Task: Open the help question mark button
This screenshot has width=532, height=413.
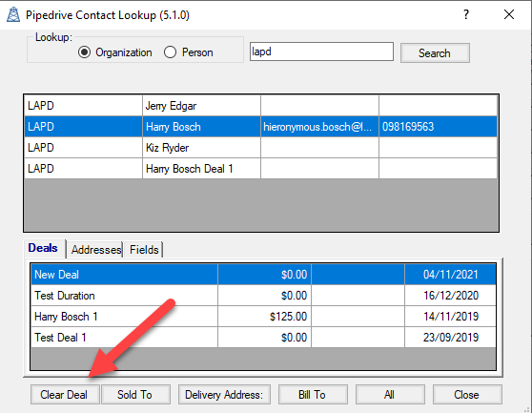Action: click(466, 14)
